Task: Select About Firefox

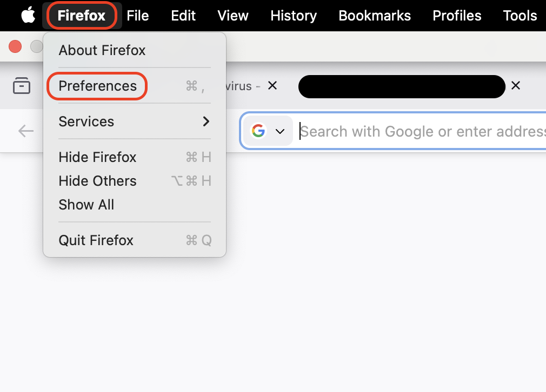Action: [102, 50]
